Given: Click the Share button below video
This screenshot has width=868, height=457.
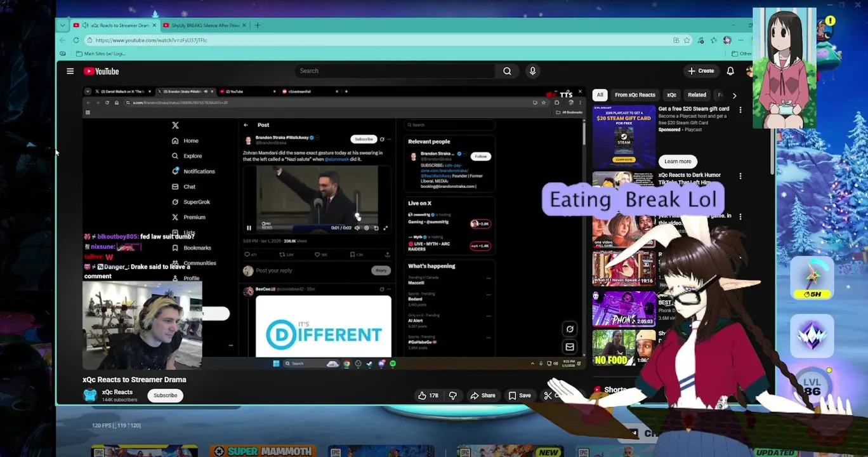Looking at the screenshot, I should 482,395.
